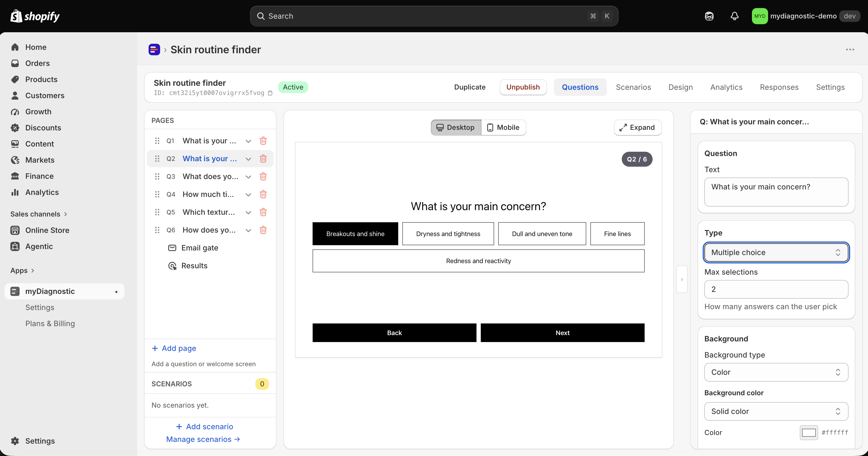
Task: Switch preview to Mobile view
Action: pos(503,127)
